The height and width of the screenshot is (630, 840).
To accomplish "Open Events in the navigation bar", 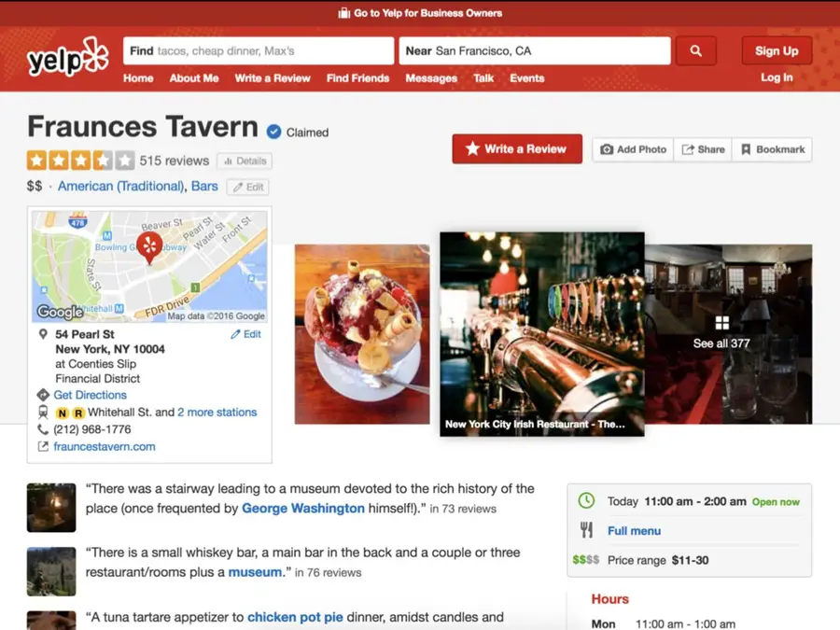I will [x=527, y=78].
